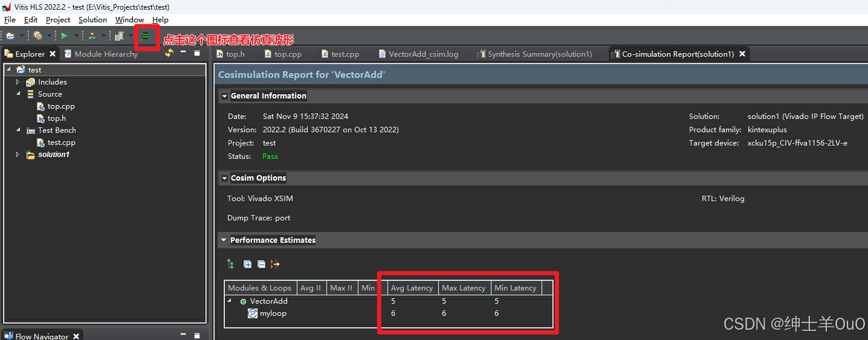Collapse the test project tree node
868x340 pixels.
8,69
